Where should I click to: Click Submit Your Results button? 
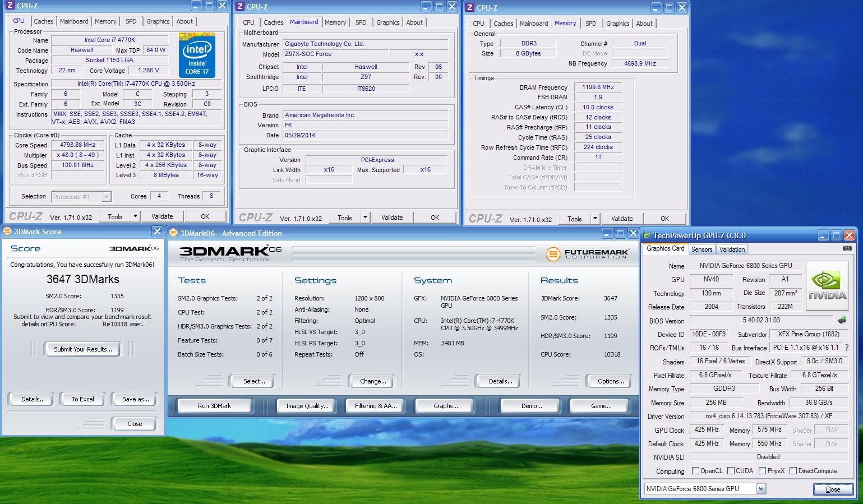click(83, 349)
